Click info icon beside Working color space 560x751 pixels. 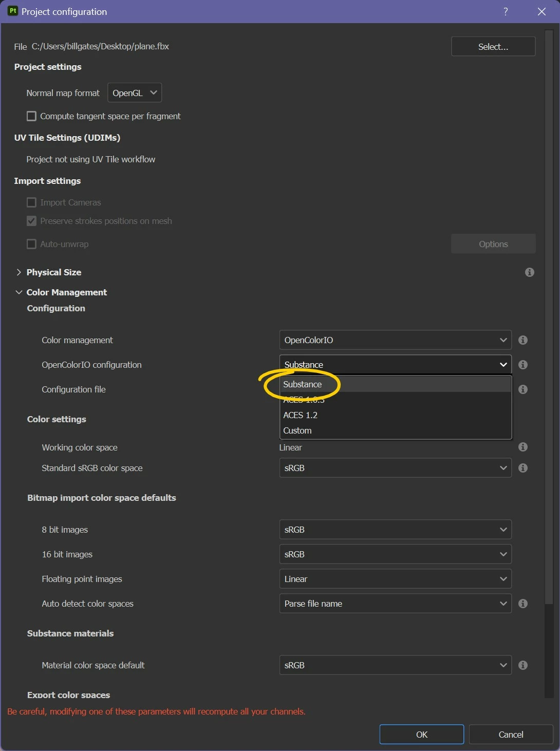click(523, 447)
